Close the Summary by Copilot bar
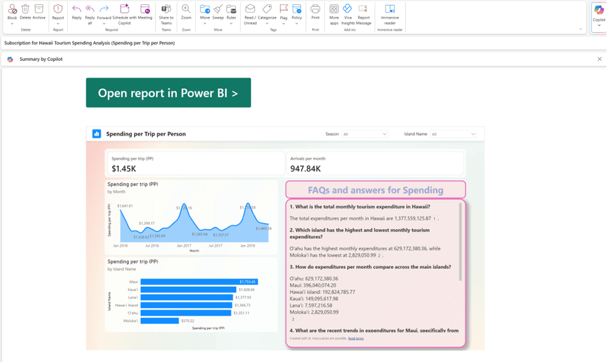Viewport: 609px width, 364px height. [x=600, y=59]
